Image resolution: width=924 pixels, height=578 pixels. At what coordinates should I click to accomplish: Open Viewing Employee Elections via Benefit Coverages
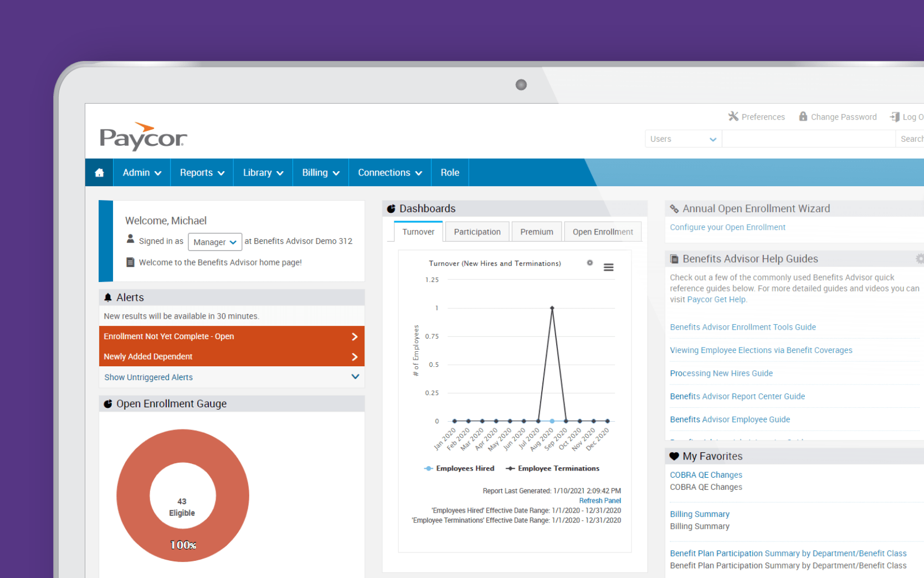(761, 350)
